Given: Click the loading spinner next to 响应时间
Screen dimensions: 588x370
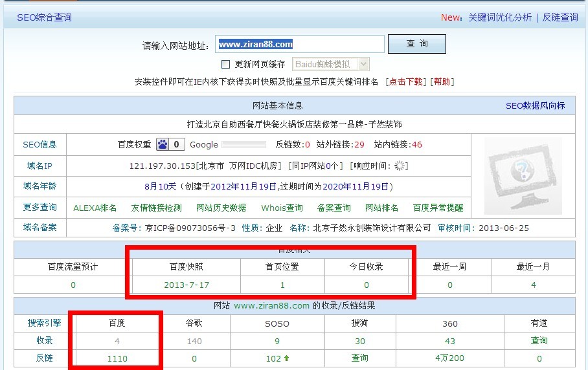Looking at the screenshot, I should [x=400, y=166].
